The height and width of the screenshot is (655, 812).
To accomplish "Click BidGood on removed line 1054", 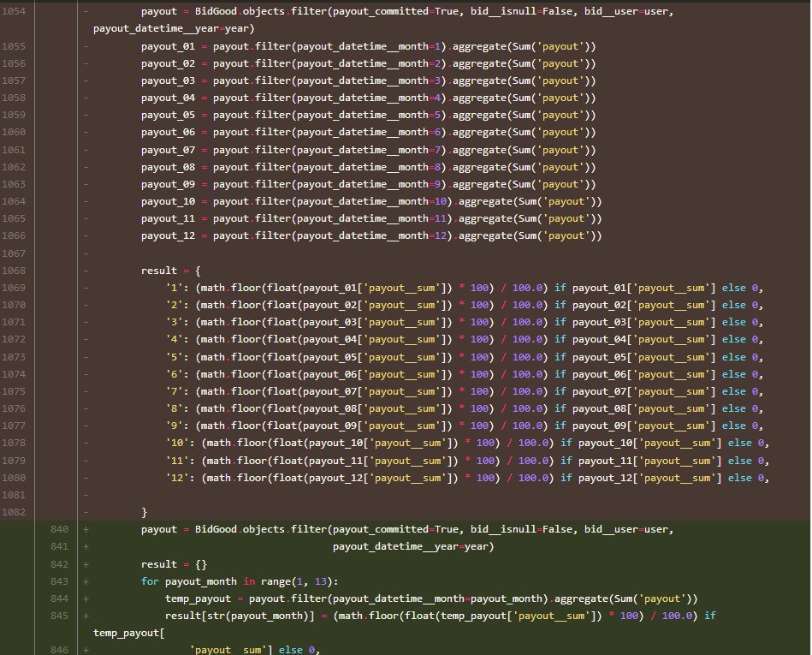I will 216,11.
